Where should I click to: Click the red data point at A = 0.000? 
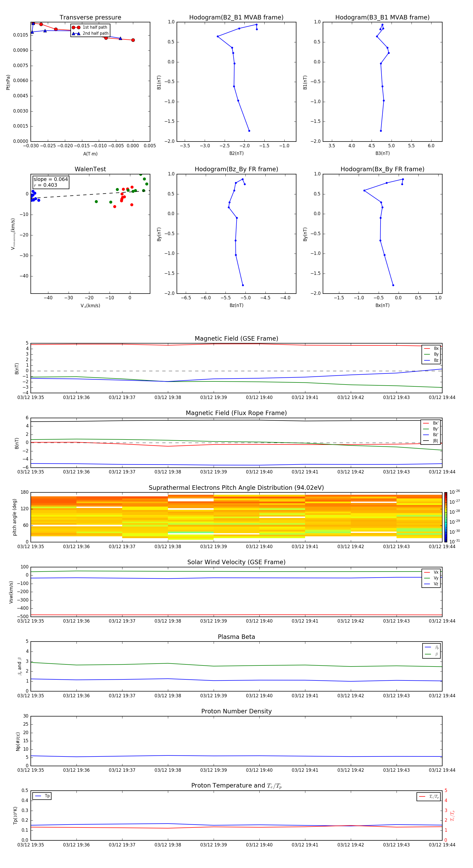[133, 40]
